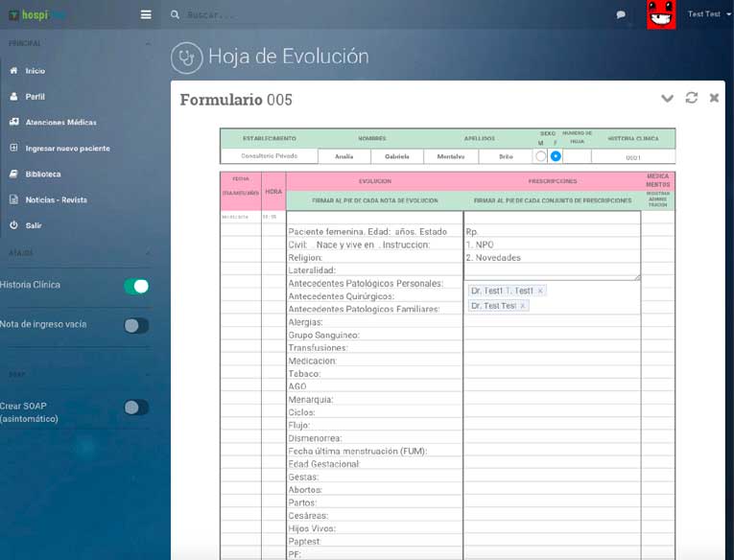This screenshot has height=560, width=734.
Task: Select the M sex radio button
Action: [x=541, y=156]
